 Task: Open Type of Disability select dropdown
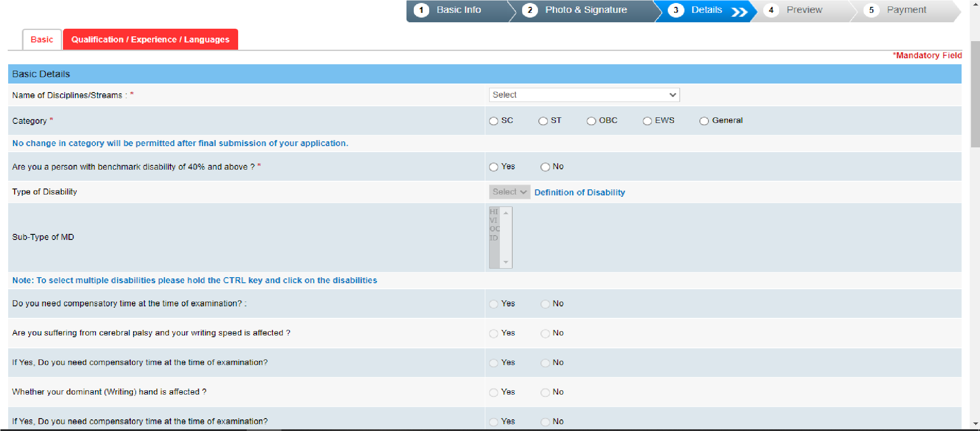[x=510, y=192]
